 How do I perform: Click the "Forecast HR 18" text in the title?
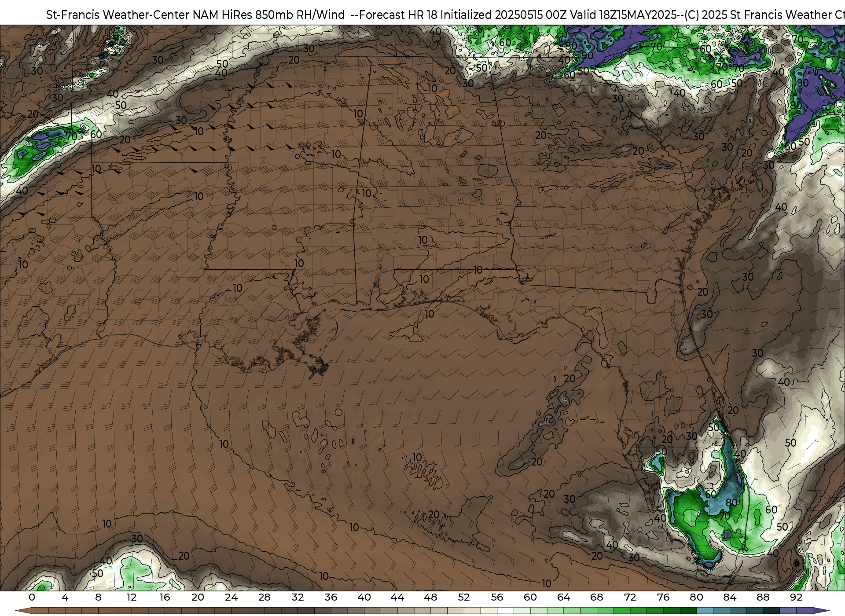(398, 15)
